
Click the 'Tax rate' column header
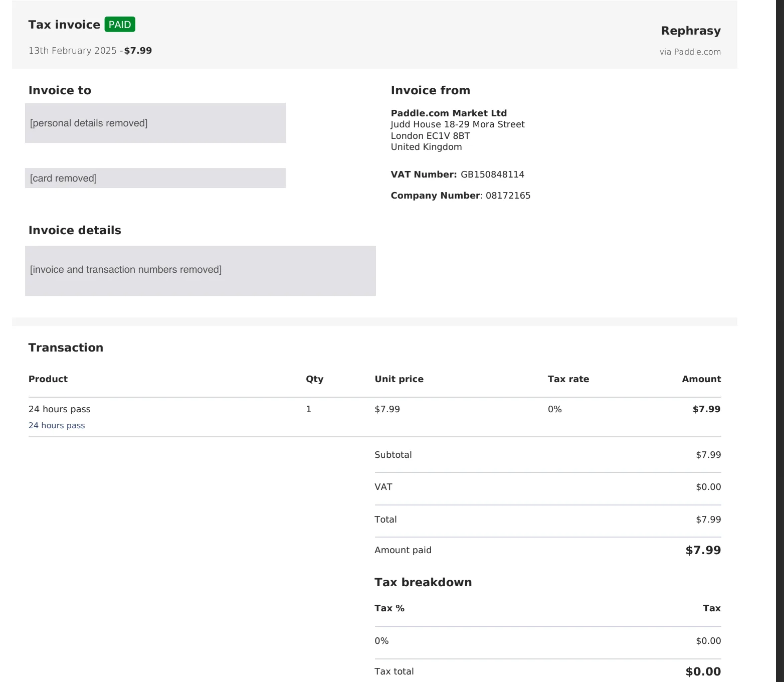(568, 379)
